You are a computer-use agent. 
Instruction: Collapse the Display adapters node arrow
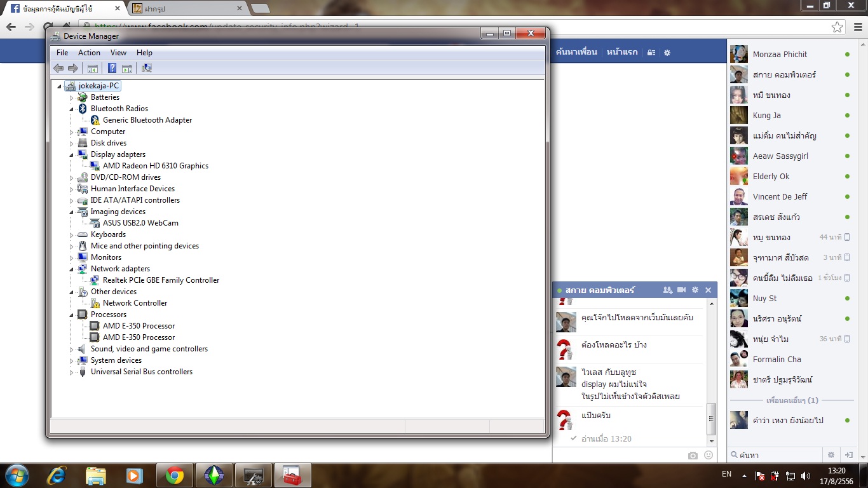(x=72, y=155)
